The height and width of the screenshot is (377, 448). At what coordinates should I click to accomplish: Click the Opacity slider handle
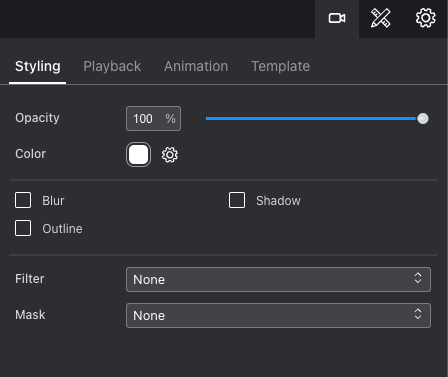pyautogui.click(x=423, y=119)
